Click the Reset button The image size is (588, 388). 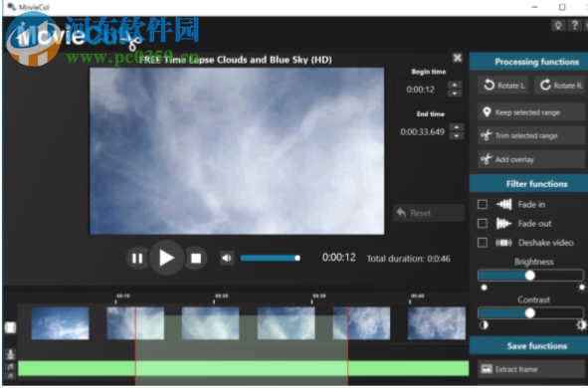(429, 213)
